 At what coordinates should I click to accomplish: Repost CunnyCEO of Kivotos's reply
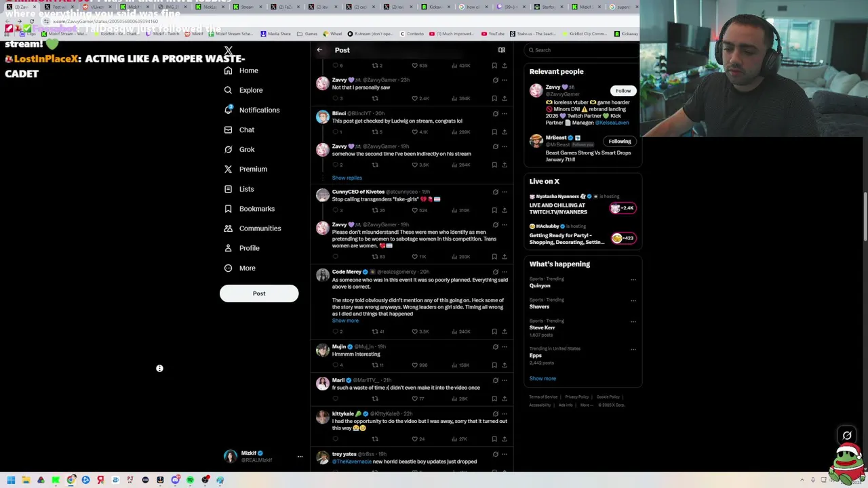pos(374,210)
